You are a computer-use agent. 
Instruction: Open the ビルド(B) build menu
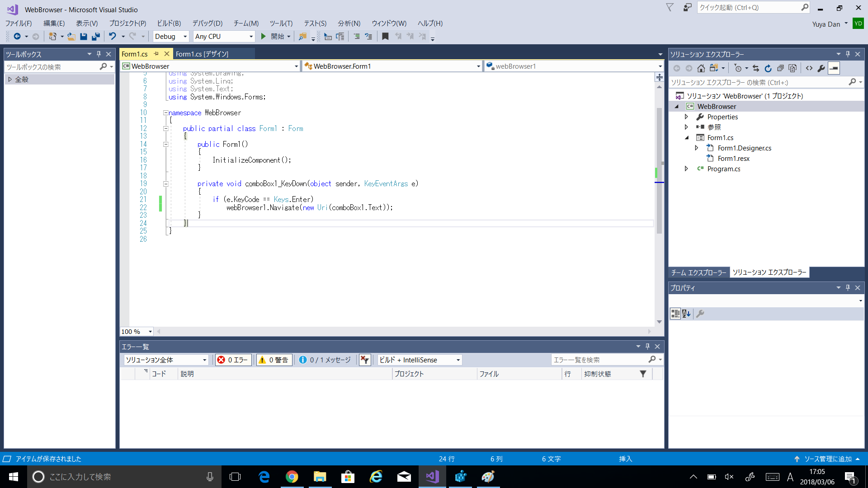coord(169,23)
